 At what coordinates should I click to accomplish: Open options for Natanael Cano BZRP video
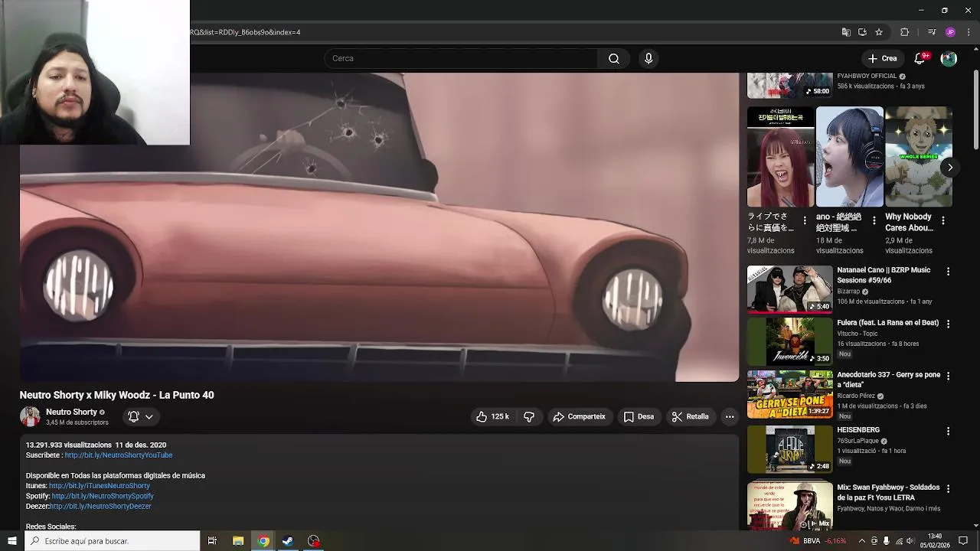(x=948, y=272)
